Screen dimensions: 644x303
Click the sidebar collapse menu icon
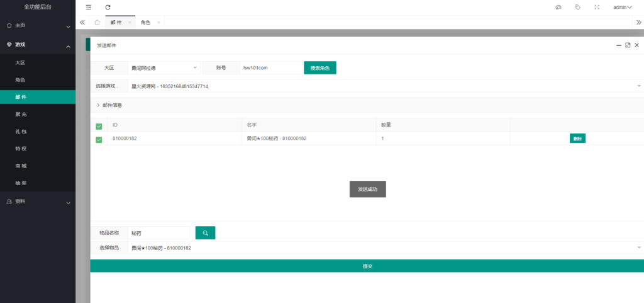(x=88, y=7)
